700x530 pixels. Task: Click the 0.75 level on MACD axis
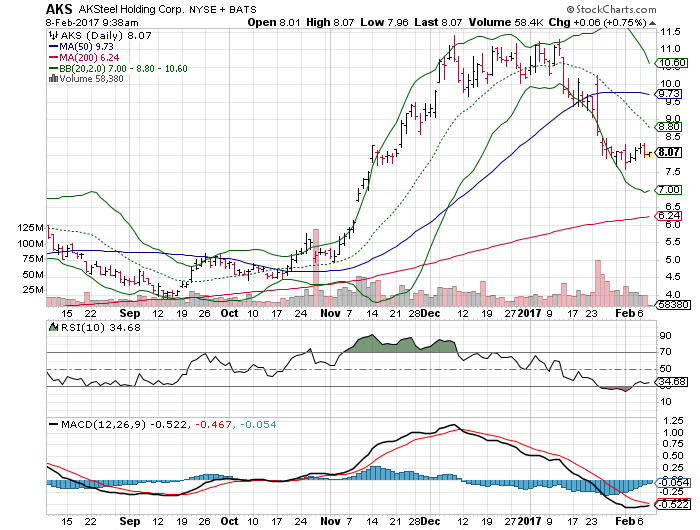tap(674, 444)
